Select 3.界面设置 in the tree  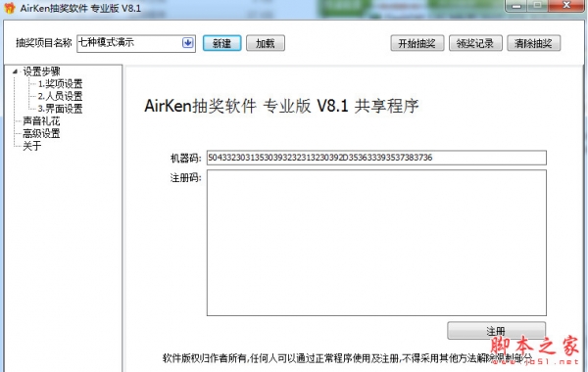pos(60,109)
